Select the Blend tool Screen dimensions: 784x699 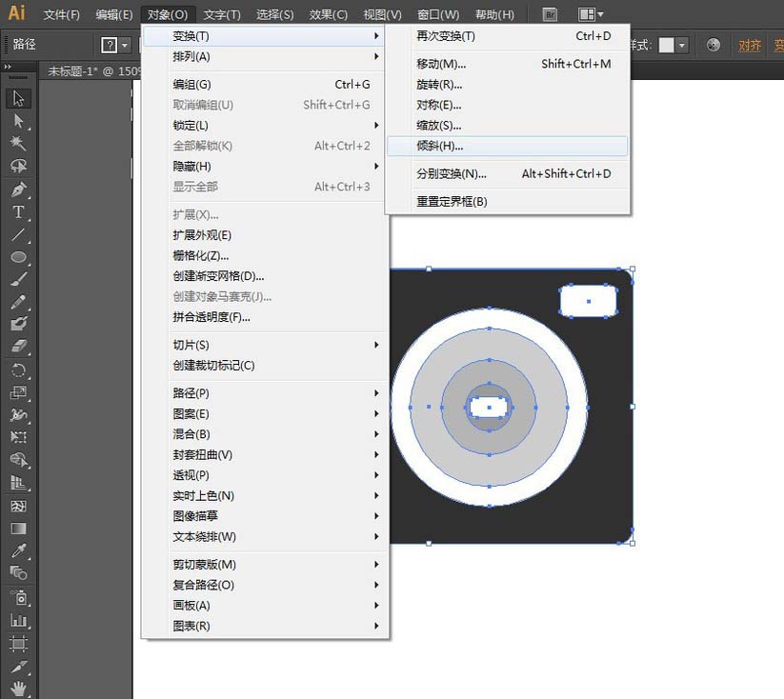18,572
